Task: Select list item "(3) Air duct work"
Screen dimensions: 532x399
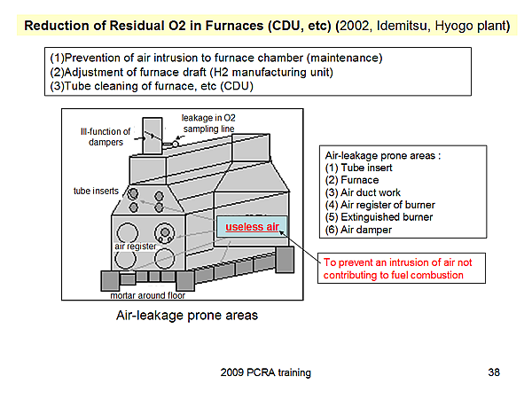Action: point(363,192)
